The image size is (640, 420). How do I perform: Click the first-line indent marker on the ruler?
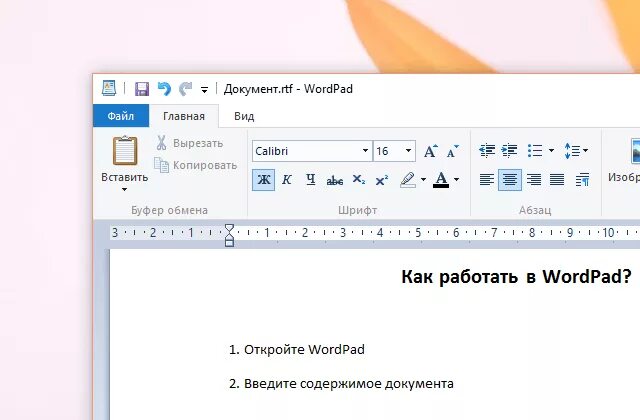(229, 229)
